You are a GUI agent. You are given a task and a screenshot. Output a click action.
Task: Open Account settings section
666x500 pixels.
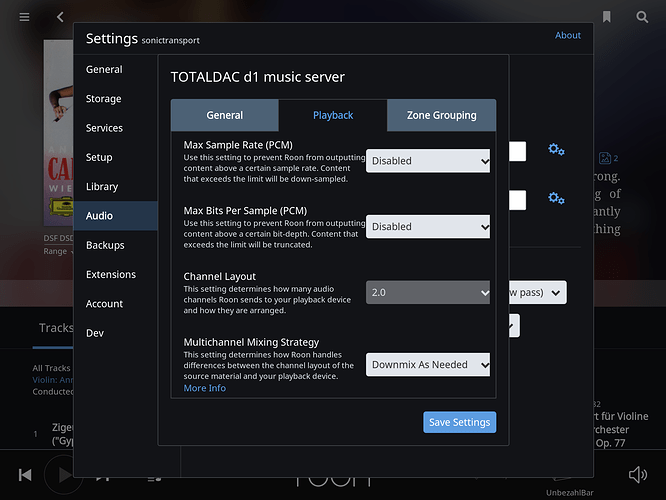pos(116,304)
